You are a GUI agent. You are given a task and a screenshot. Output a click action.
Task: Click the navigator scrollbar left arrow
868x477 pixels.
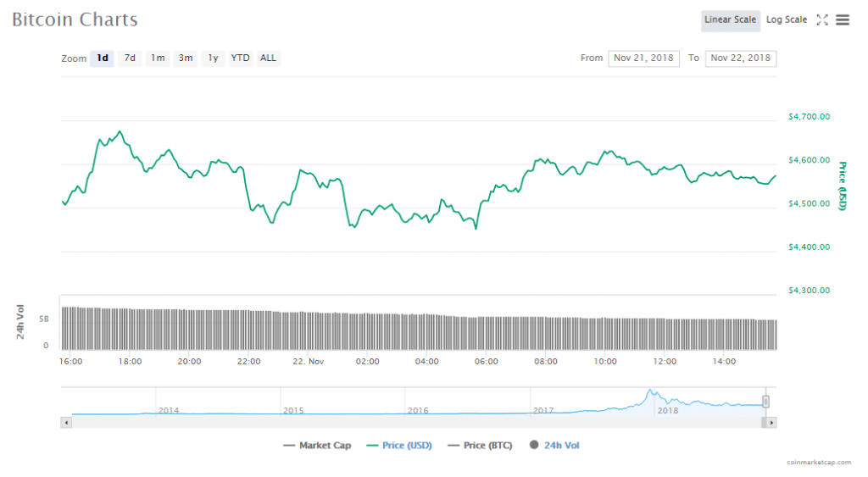pyautogui.click(x=65, y=422)
